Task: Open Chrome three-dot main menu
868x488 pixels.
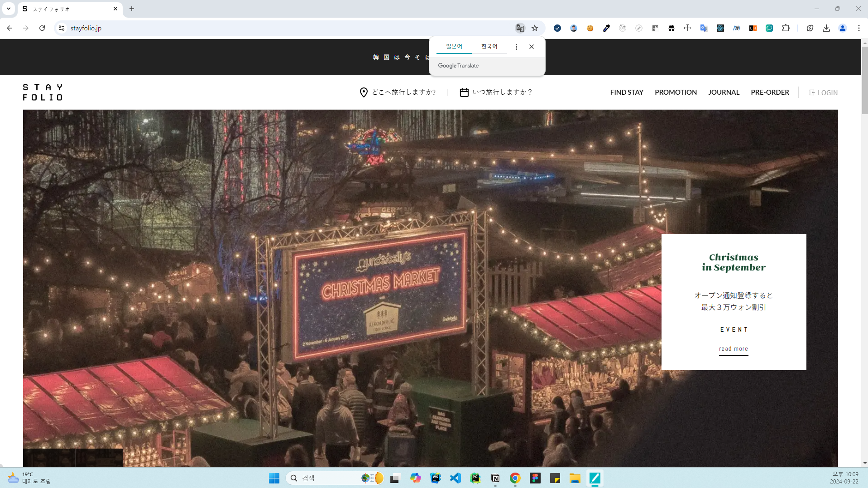Action: point(858,28)
